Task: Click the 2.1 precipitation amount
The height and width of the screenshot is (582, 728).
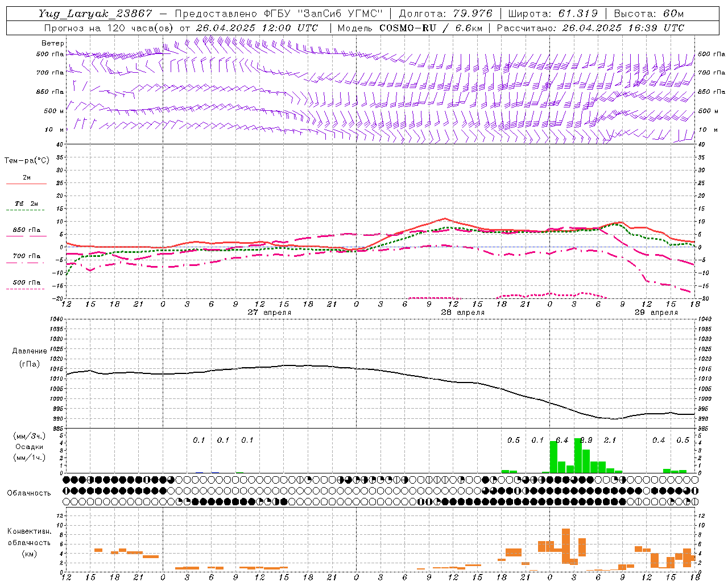Action: pos(610,440)
